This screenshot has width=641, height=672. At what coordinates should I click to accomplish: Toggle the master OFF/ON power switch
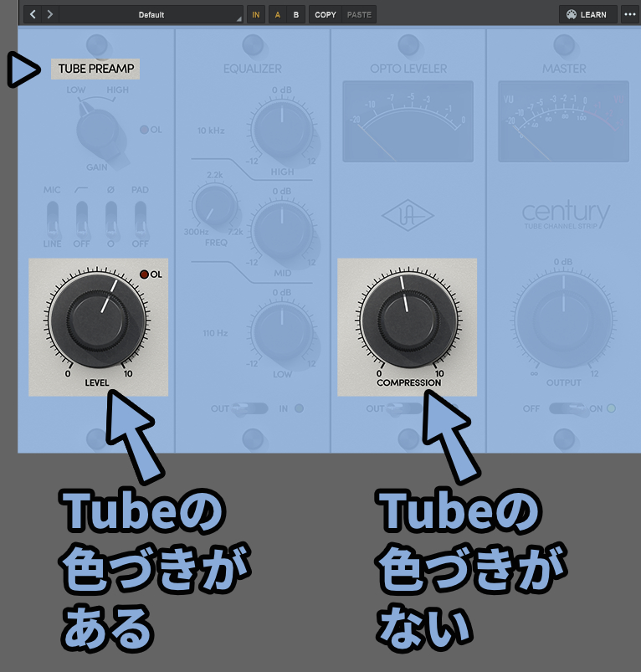(x=568, y=408)
